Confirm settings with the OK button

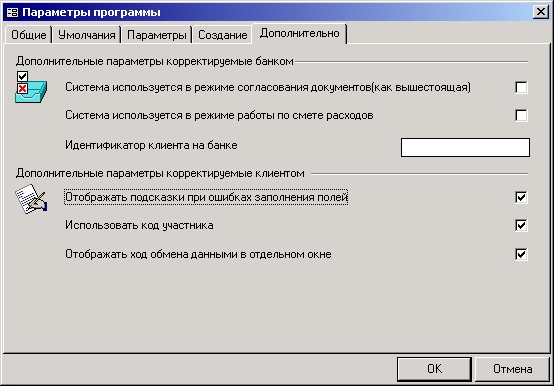click(x=434, y=369)
